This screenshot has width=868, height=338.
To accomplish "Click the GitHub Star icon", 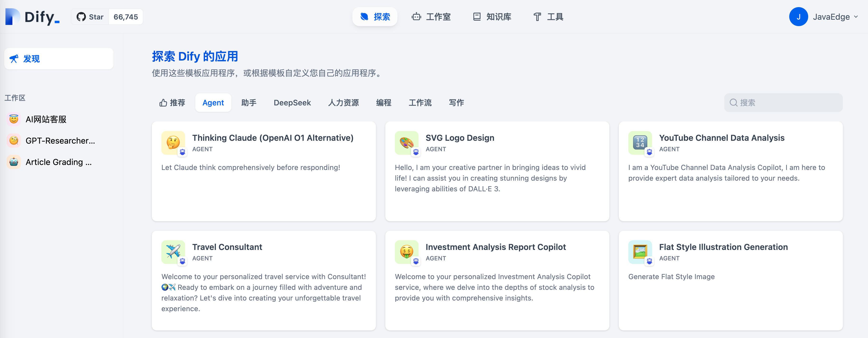I will pos(81,17).
